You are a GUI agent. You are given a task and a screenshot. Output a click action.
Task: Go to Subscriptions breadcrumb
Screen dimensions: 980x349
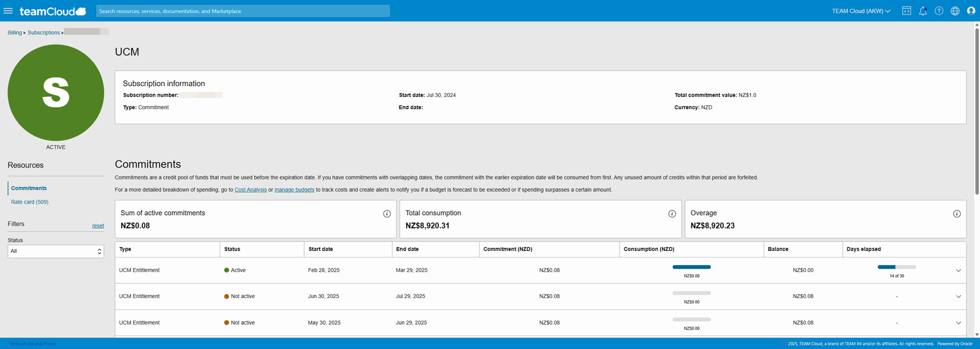pyautogui.click(x=44, y=33)
